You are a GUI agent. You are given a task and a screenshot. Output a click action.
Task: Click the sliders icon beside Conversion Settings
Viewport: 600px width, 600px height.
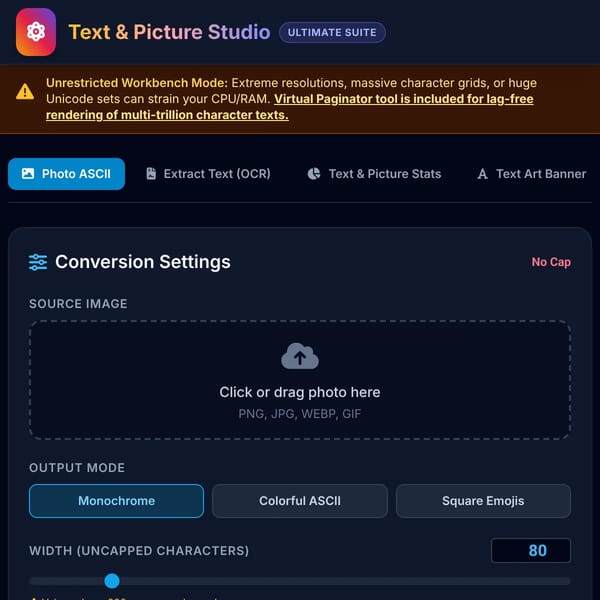click(38, 262)
